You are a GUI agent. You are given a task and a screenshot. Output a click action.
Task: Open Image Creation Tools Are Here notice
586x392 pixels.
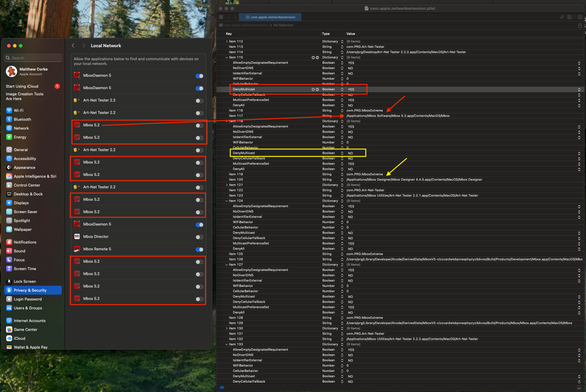[x=25, y=96]
